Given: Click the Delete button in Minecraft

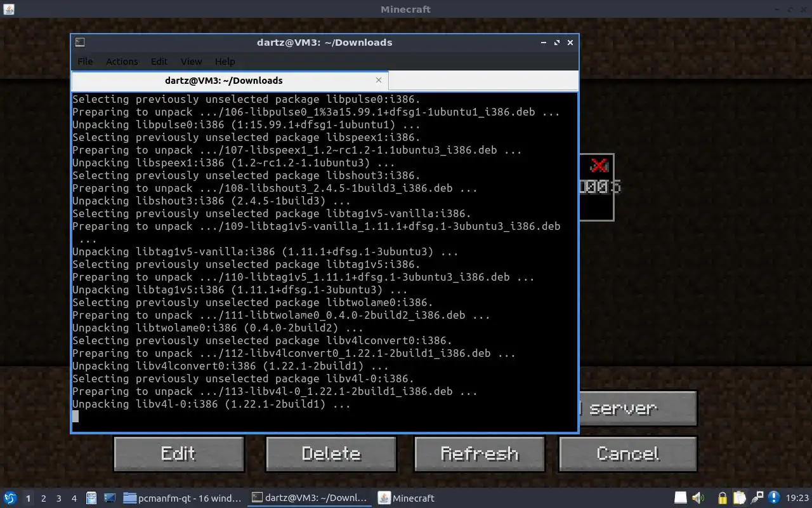Looking at the screenshot, I should [x=331, y=453].
